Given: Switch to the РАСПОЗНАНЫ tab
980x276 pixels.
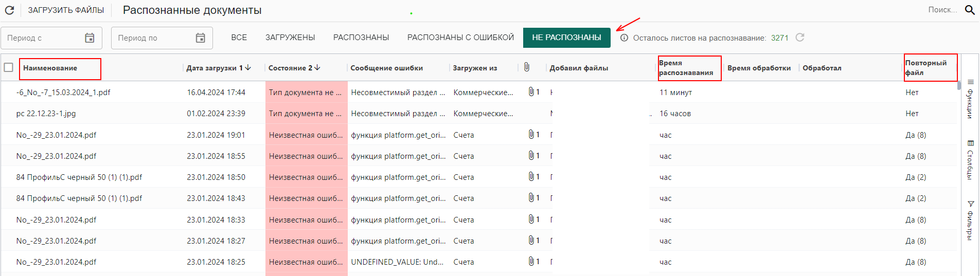Looking at the screenshot, I should [361, 38].
